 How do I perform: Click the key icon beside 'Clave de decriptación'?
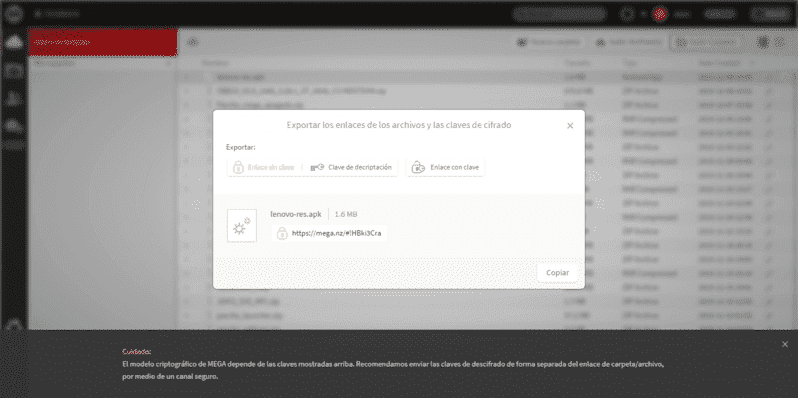pos(318,167)
